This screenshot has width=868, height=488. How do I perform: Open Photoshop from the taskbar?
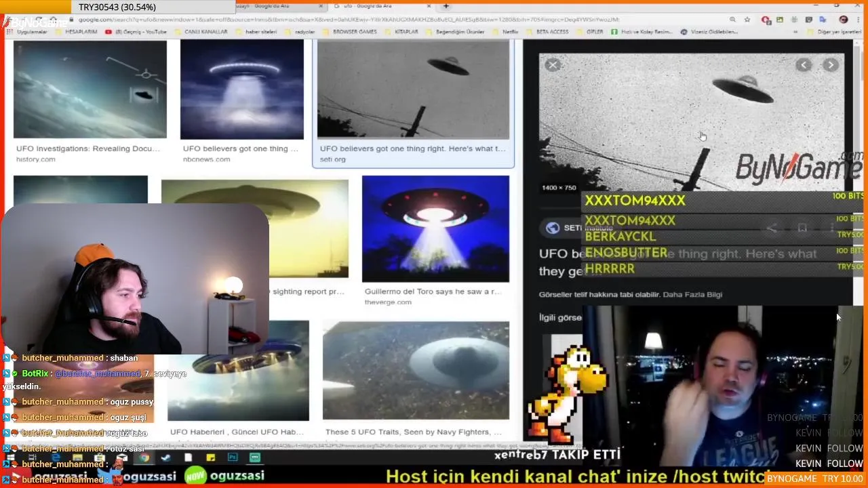233,457
